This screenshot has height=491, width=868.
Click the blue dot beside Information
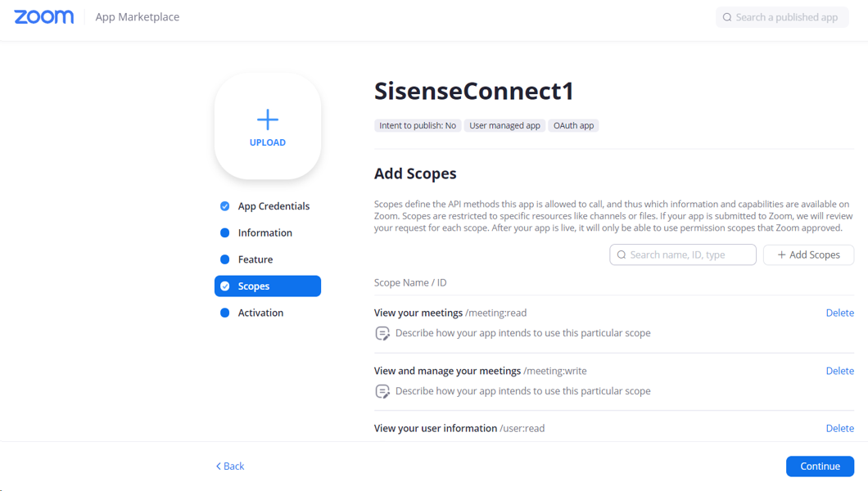point(224,232)
